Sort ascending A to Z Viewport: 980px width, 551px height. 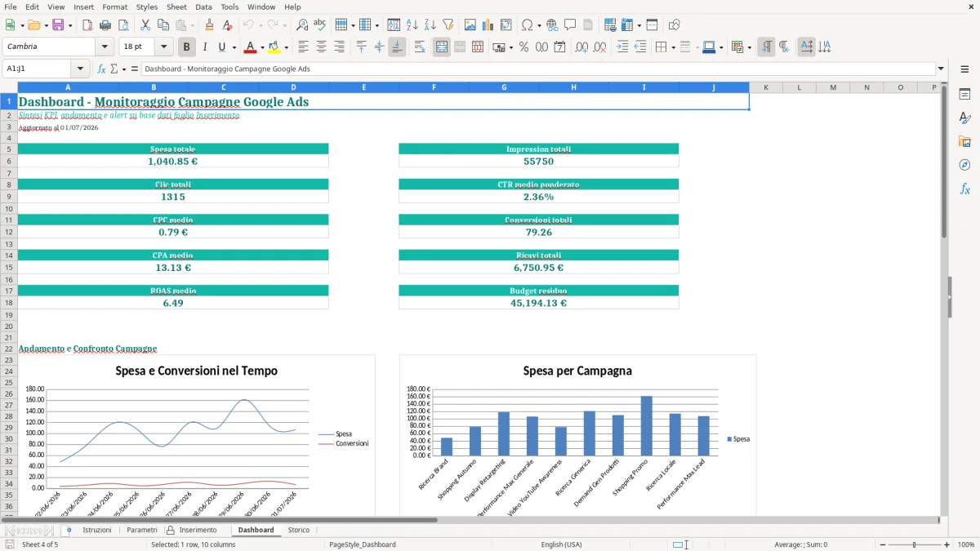click(412, 25)
